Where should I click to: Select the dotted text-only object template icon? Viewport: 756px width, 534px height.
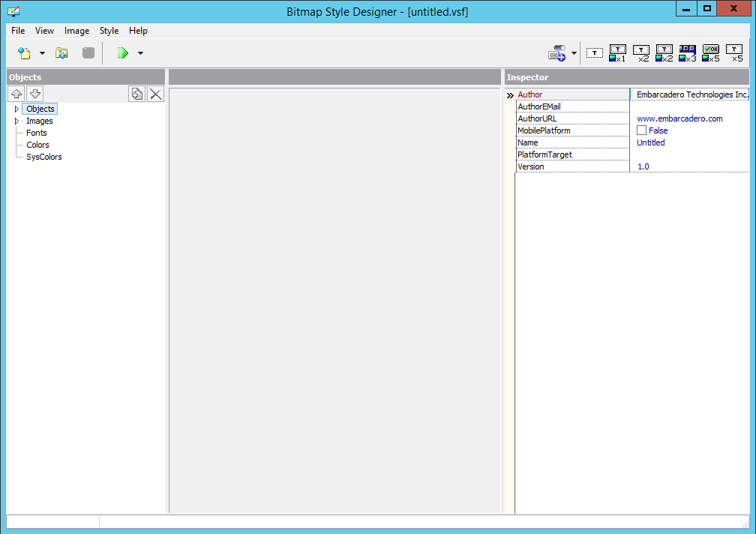(595, 53)
